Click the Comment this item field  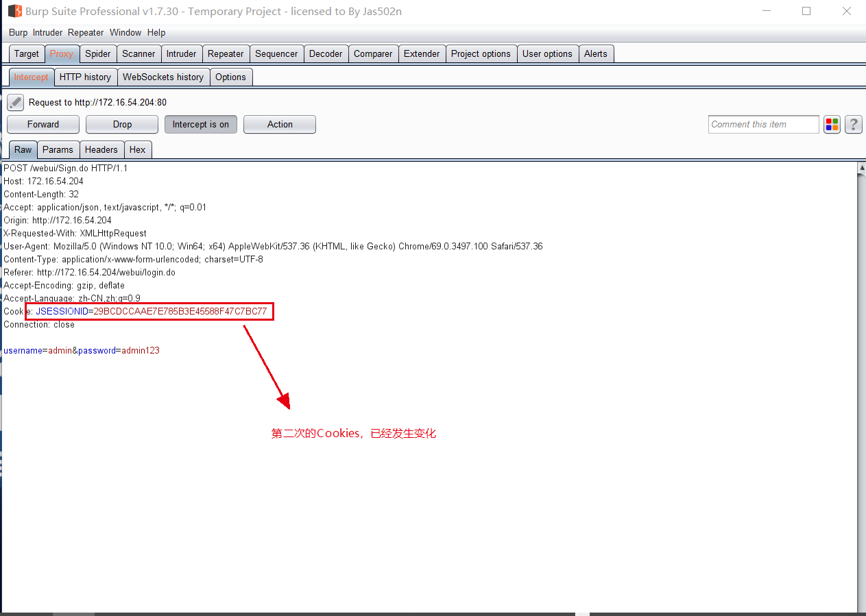(763, 124)
